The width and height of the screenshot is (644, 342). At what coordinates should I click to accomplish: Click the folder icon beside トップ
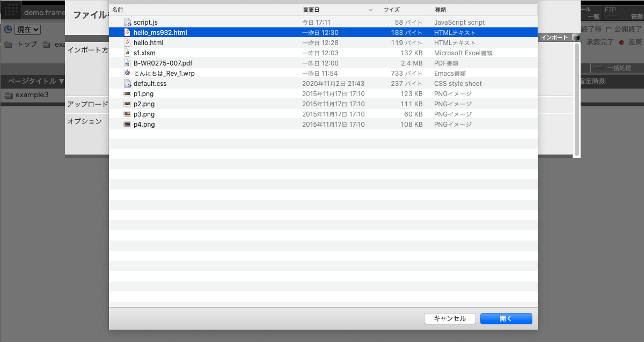9,45
